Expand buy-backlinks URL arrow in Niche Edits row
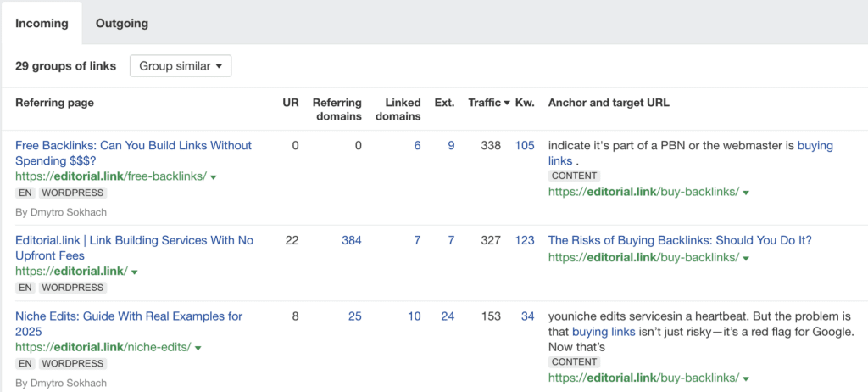Viewport: 868px width, 392px height. [x=746, y=378]
